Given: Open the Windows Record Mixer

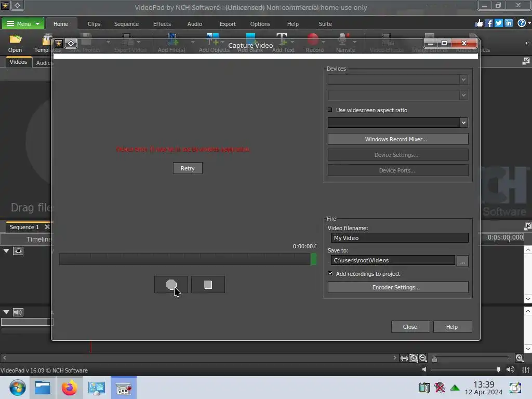Looking at the screenshot, I should (x=398, y=139).
